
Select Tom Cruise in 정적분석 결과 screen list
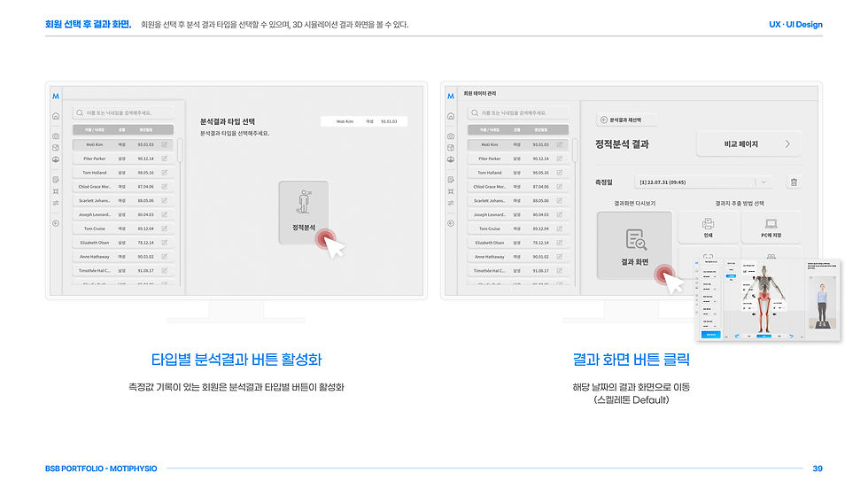tap(517, 229)
